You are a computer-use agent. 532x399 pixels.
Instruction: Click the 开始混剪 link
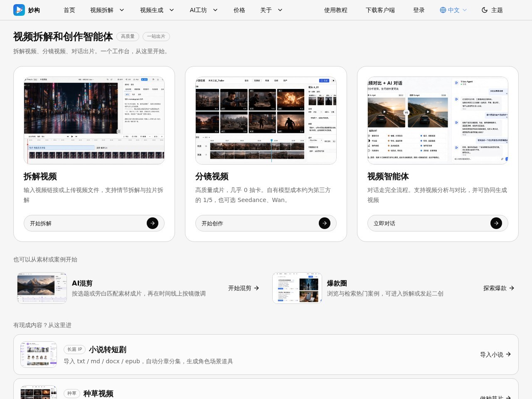tap(244, 288)
